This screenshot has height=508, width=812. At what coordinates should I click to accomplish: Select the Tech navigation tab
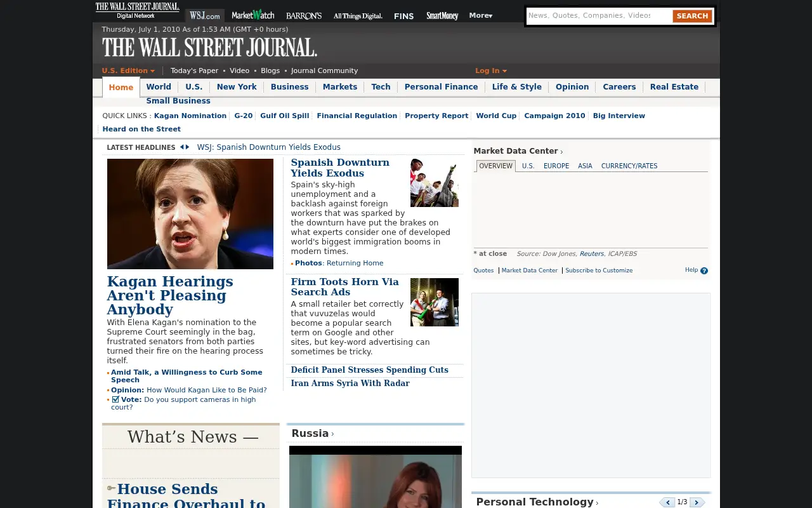point(381,87)
